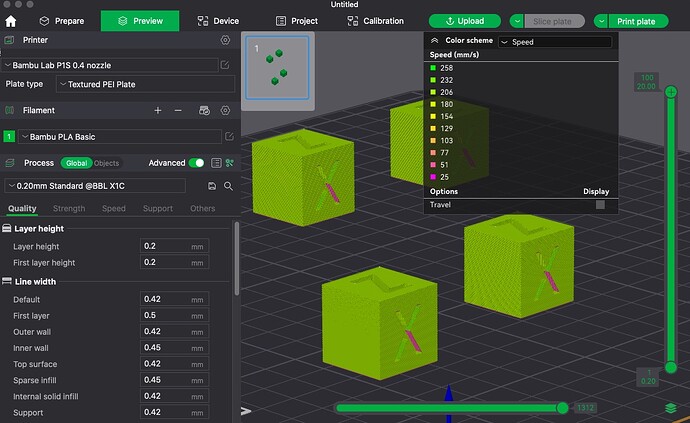Add a filament with plus icon
This screenshot has height=423, width=690.
[x=158, y=110]
